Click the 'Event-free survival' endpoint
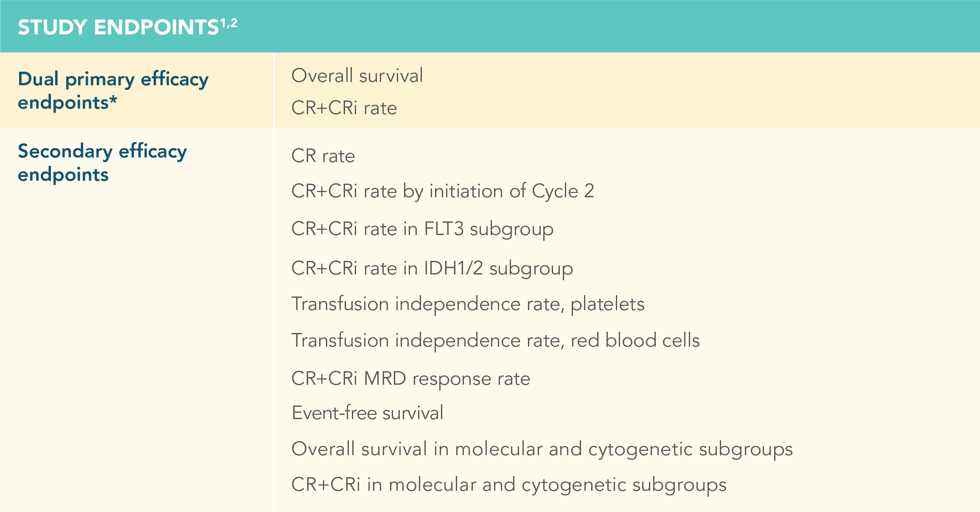This screenshot has height=512, width=980. click(x=368, y=413)
